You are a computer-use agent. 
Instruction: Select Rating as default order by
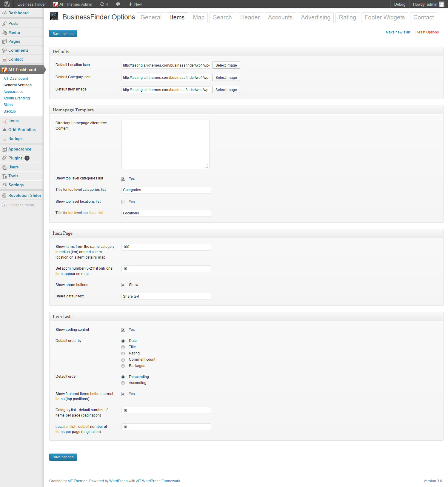point(123,354)
